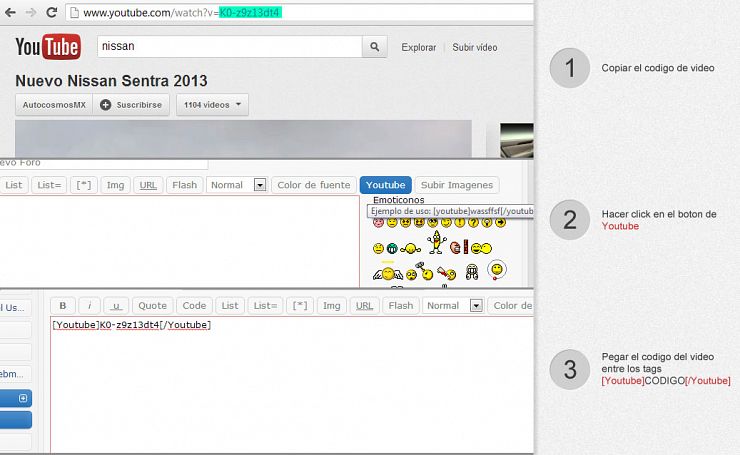This screenshot has height=455, width=740.
Task: Insert the hammer-hitting smiley emoticon
Action: pos(420,272)
